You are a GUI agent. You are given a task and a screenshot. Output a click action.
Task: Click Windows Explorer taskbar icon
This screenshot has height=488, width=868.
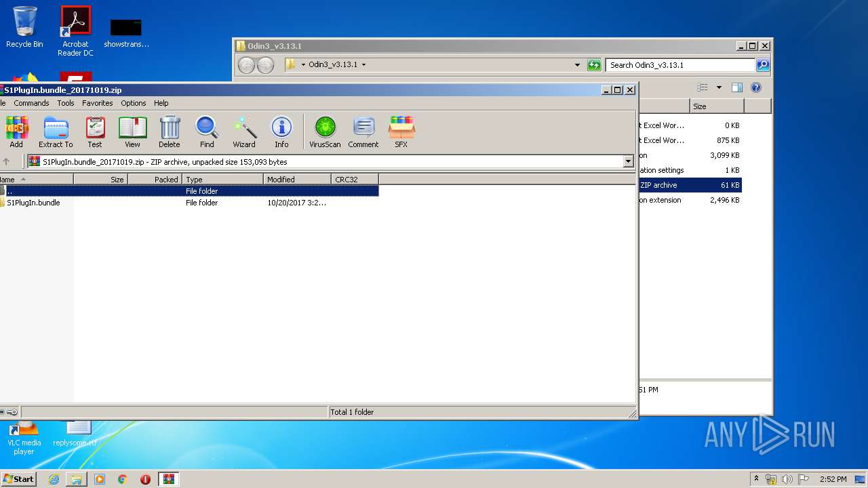pos(77,479)
